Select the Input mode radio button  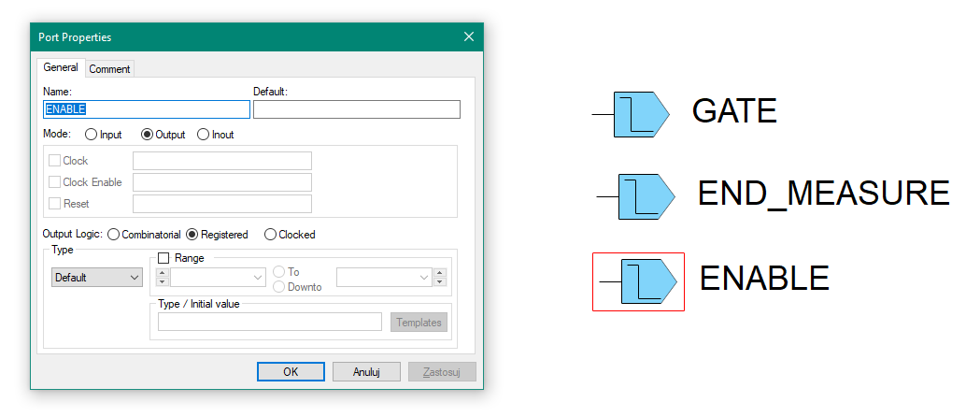[x=92, y=135]
